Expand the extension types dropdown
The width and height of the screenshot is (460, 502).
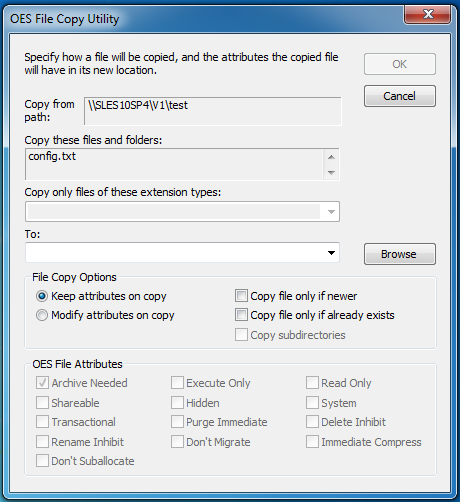click(331, 212)
